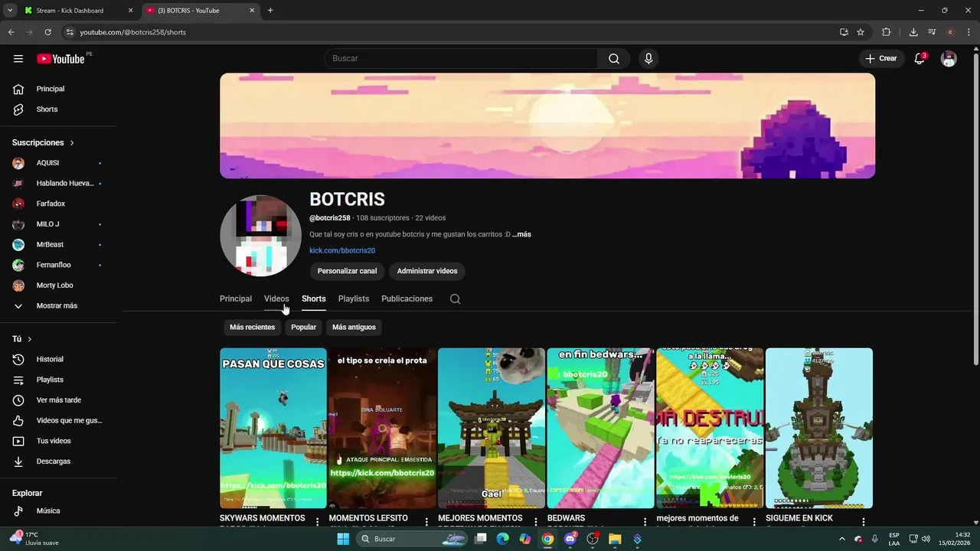Click the Crear button
The height and width of the screenshot is (551, 980).
pyautogui.click(x=881, y=59)
